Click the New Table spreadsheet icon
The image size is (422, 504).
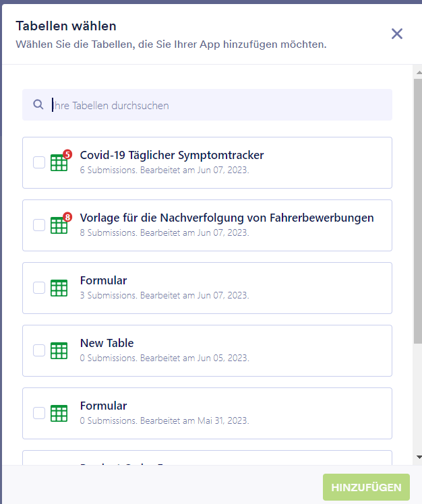(x=59, y=350)
